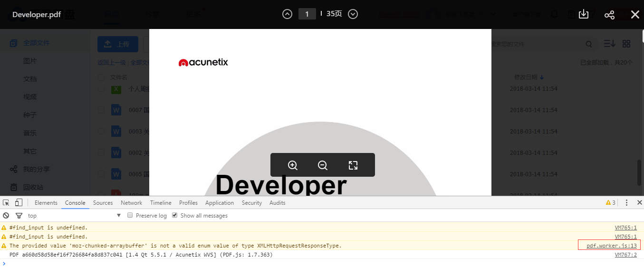Check the 0002 file row checkbox

click(101, 153)
